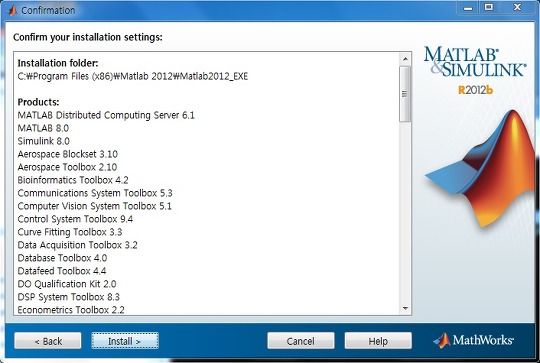Click the Products heading

pyautogui.click(x=38, y=102)
